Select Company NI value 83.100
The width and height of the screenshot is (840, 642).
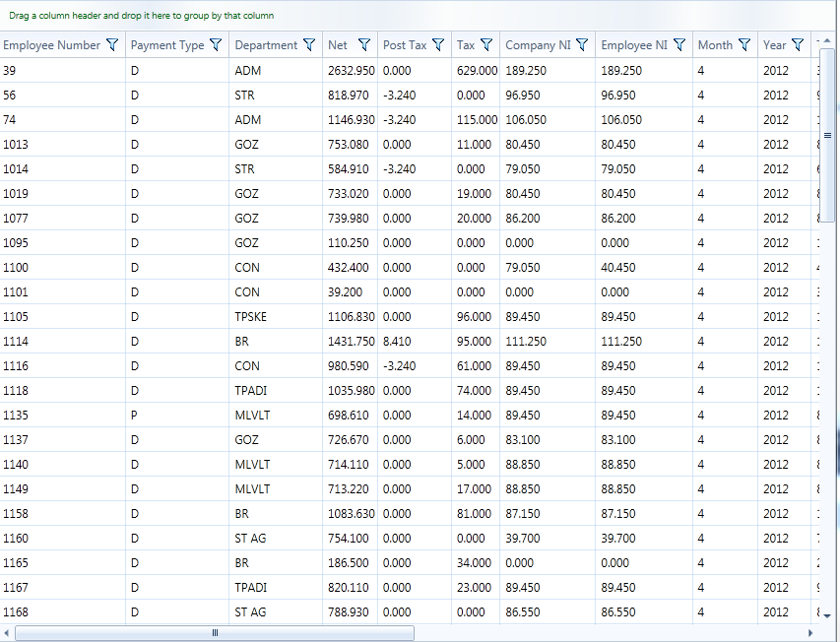548,439
